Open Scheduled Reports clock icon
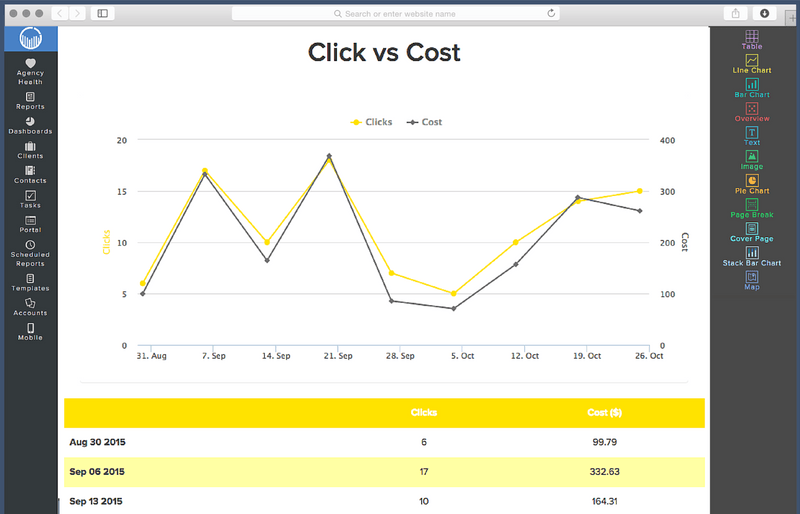 point(30,245)
